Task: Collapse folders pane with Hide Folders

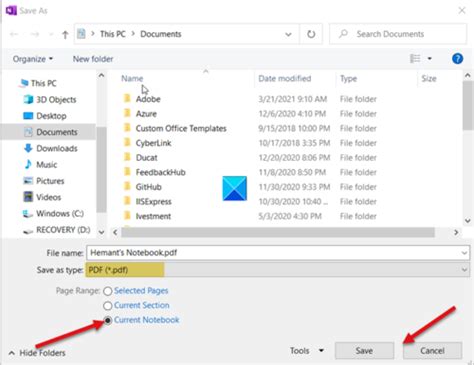Action: point(37,353)
